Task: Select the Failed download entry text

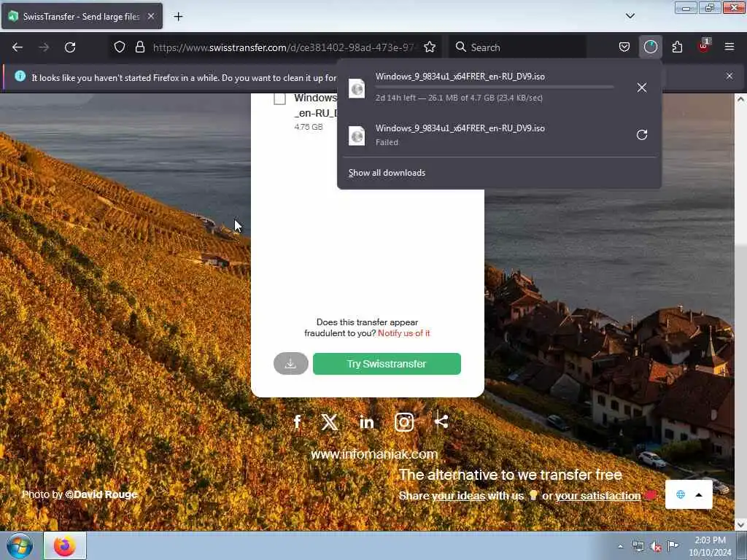Action: pos(387,142)
